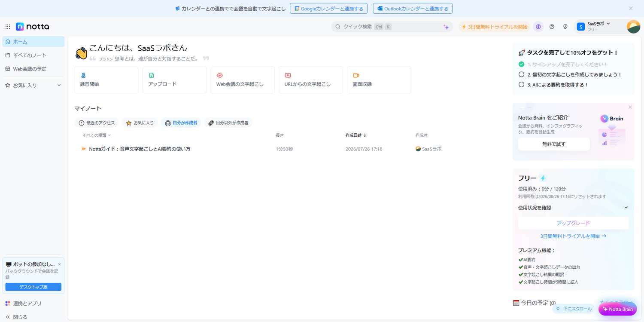Connect with Outlook Calendar
644x322 pixels.
[413, 9]
